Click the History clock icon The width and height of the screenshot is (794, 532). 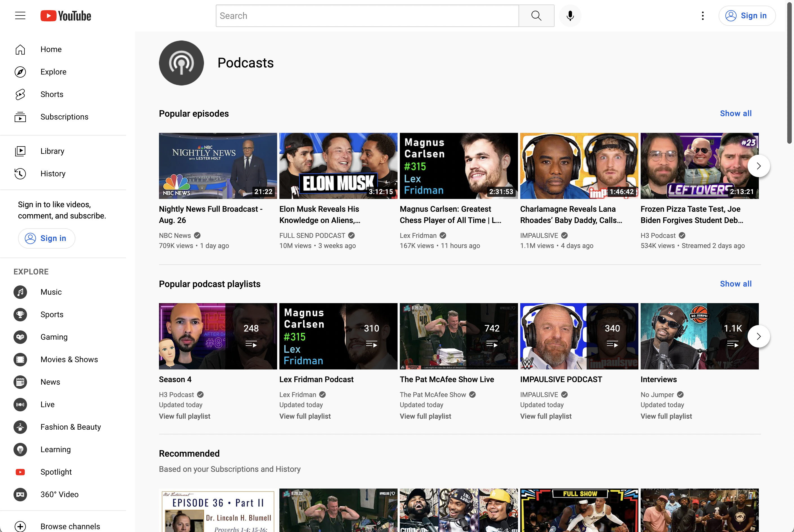tap(20, 173)
